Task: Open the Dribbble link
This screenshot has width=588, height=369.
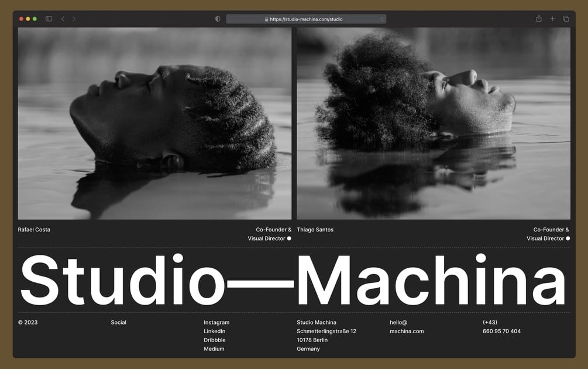Action: [215, 340]
